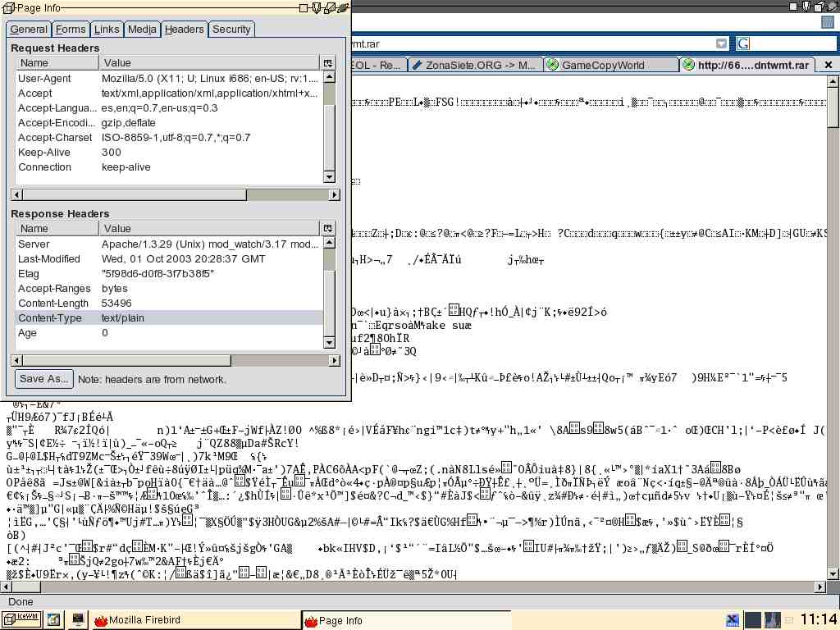Sort Request Headers by Value column
Viewport: 840px width, 630px height.
tap(209, 62)
